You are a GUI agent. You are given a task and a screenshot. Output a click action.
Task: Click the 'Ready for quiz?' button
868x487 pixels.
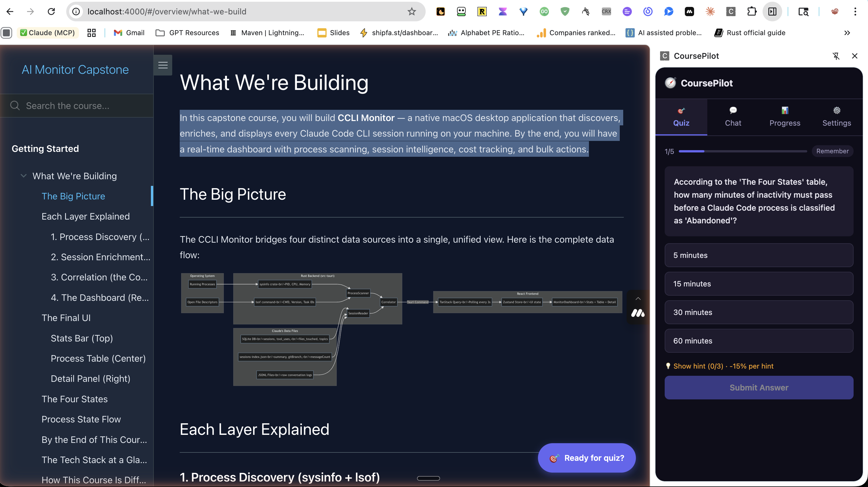pos(587,458)
